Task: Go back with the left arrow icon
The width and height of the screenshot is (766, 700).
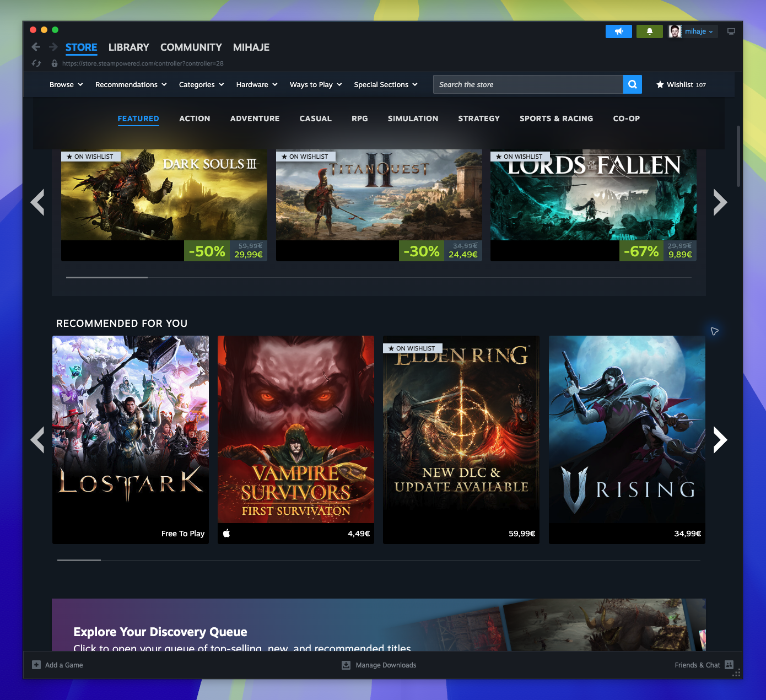Action: pos(36,47)
